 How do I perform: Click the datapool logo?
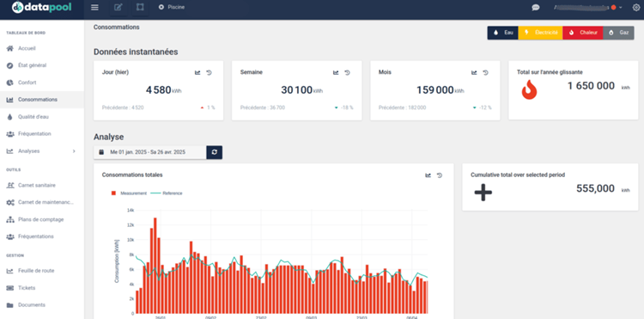coord(41,8)
